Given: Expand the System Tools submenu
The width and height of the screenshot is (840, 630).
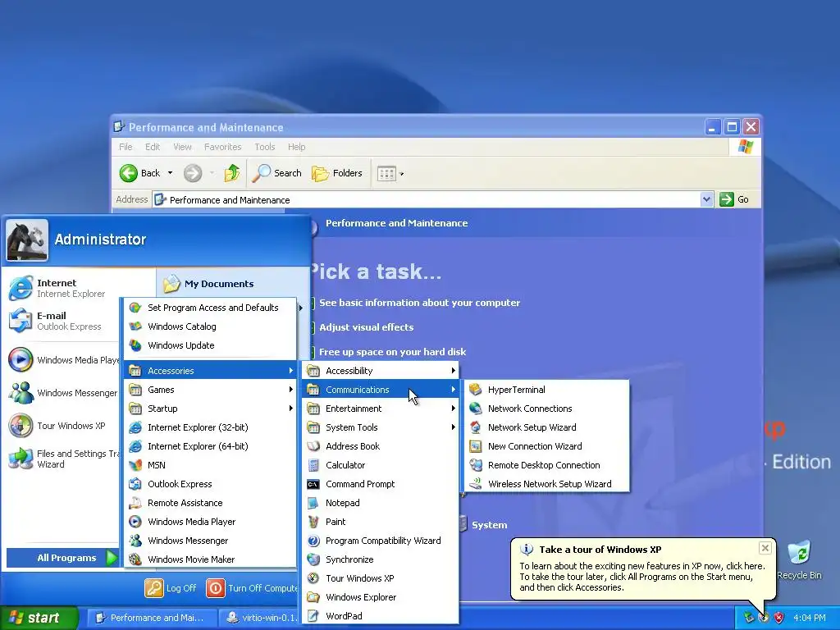Looking at the screenshot, I should coord(381,427).
